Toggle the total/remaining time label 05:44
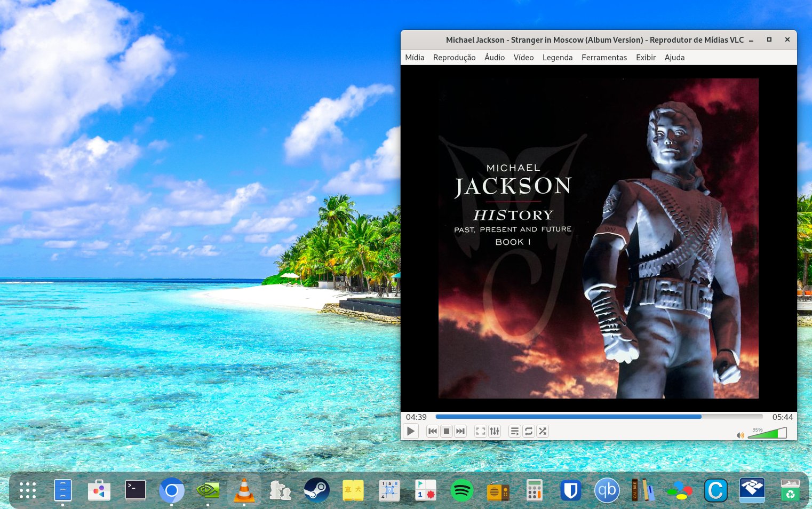This screenshot has width=812, height=509. 783,417
